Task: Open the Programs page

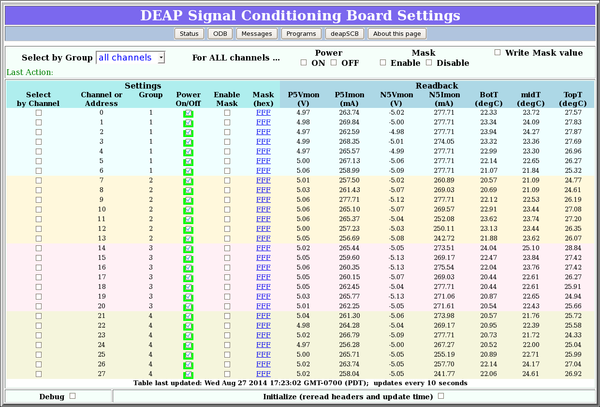Action: coord(301,34)
